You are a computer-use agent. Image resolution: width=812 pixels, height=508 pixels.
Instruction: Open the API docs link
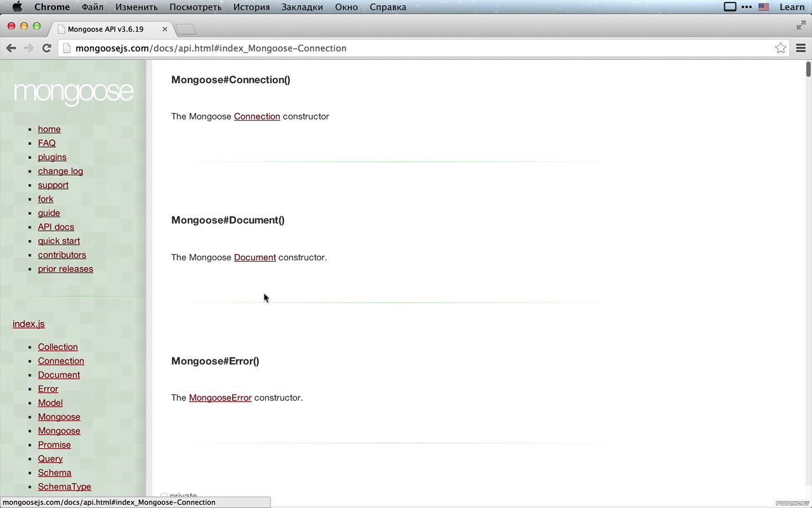[x=56, y=227]
